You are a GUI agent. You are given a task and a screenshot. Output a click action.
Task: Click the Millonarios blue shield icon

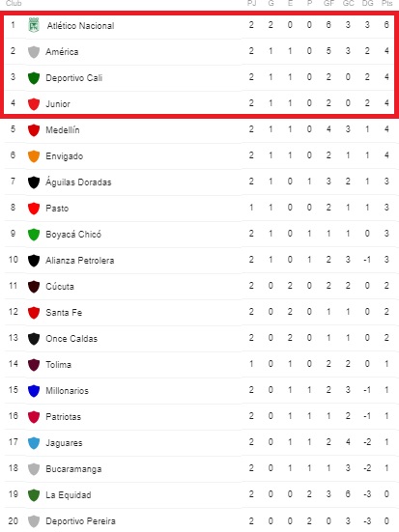coord(34,391)
